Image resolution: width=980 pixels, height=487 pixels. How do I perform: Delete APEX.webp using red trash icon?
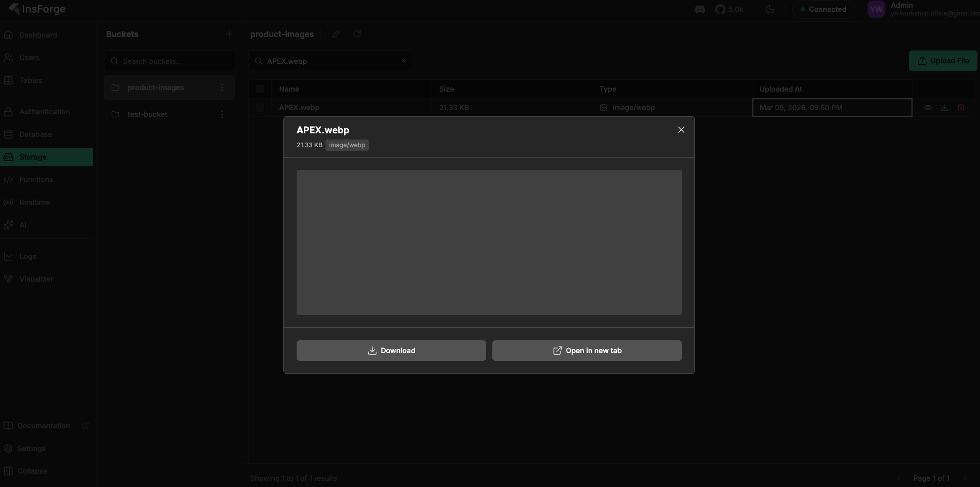point(961,108)
